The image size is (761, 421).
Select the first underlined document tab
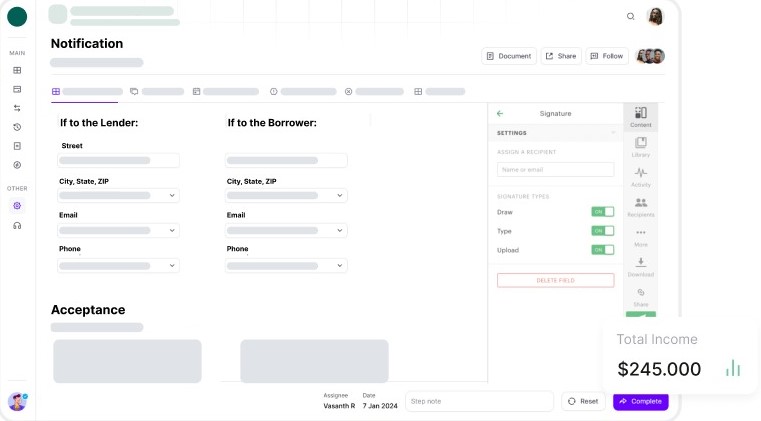85,91
